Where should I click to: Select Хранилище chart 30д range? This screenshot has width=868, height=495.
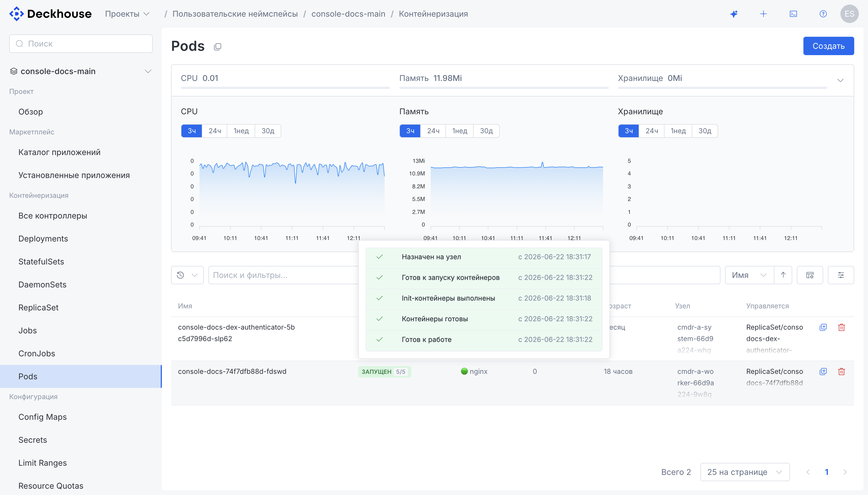tap(705, 131)
